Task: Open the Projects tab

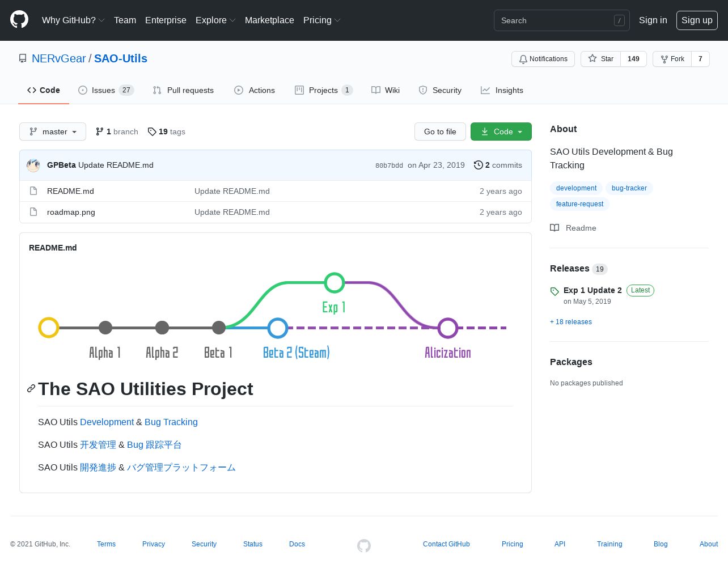Action: pyautogui.click(x=324, y=90)
